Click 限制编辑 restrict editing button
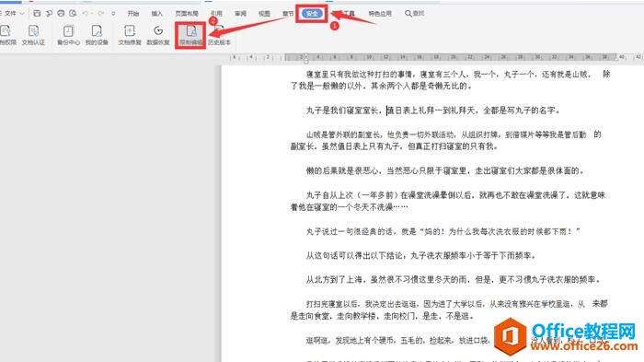Image resolution: width=644 pixels, height=362 pixels. 191,35
